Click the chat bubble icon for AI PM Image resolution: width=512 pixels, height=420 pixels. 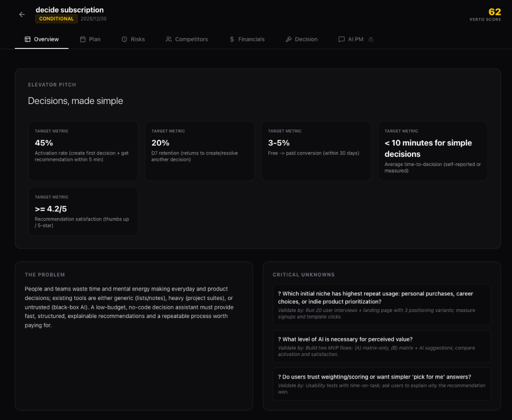click(x=341, y=39)
